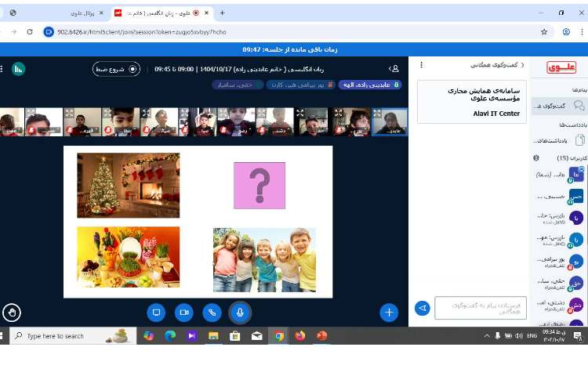Click the Windows taskbar search box

pyautogui.click(x=73, y=336)
